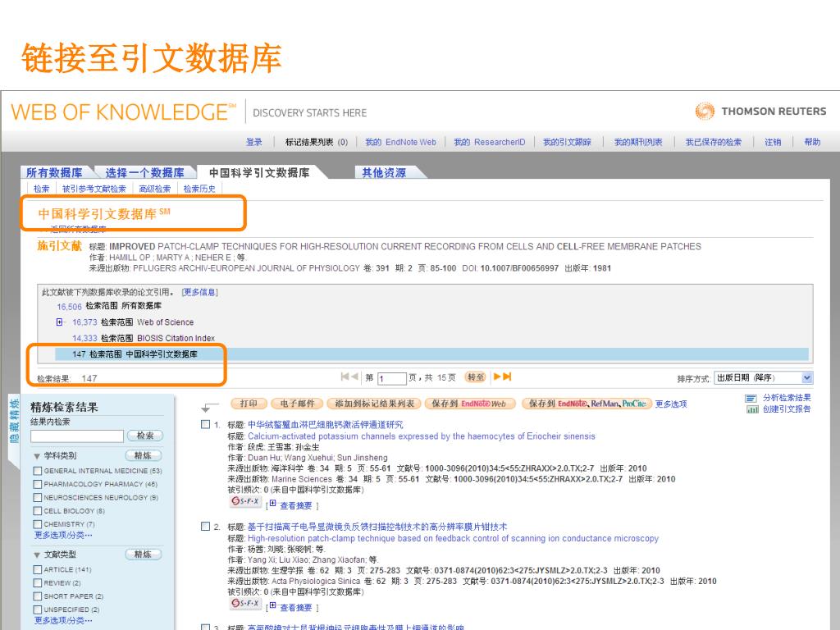Viewport: 840px width, 630px height.
Task: Show 更多选项/分类 under 学科类别
Action: (x=63, y=535)
